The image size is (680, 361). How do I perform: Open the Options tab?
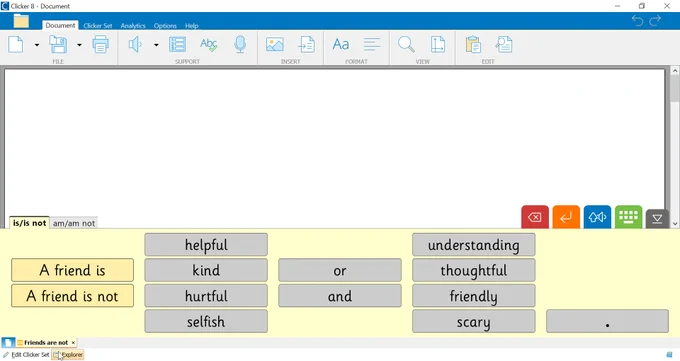[165, 26]
